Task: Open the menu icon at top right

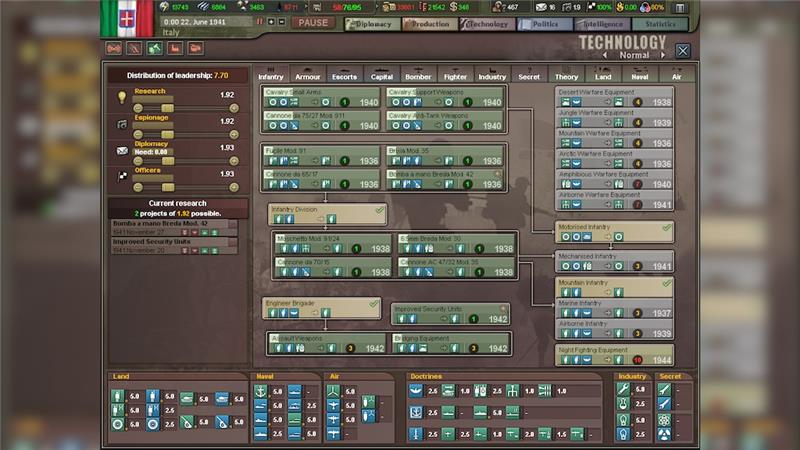Action: tap(680, 7)
